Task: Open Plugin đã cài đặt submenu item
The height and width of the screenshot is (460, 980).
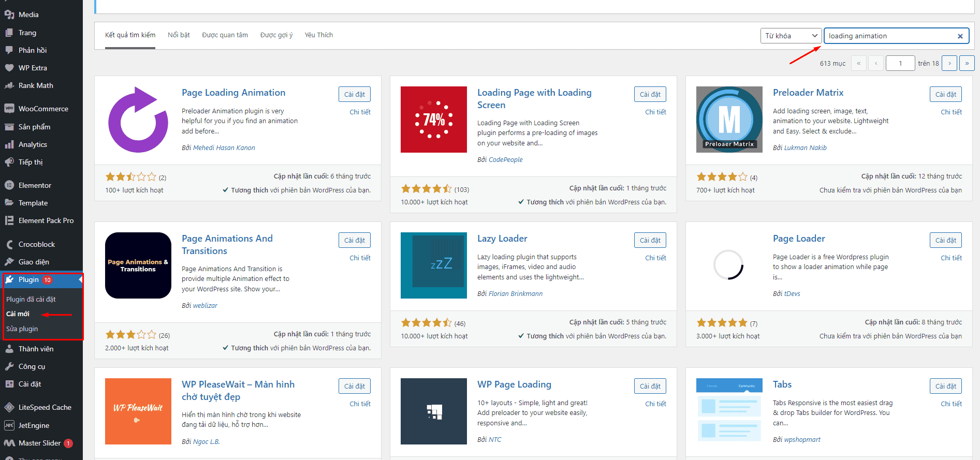Action: pyautogui.click(x=31, y=299)
